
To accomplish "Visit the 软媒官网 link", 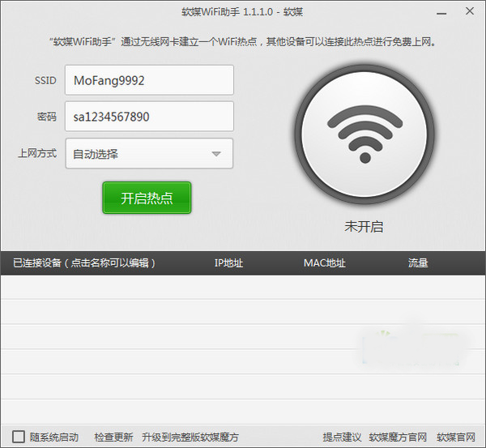I will tap(455, 437).
